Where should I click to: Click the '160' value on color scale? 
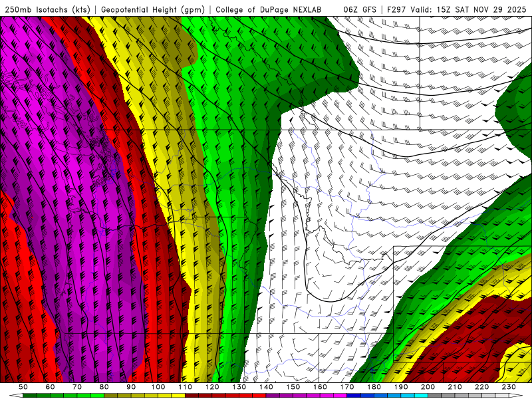pos(320,387)
